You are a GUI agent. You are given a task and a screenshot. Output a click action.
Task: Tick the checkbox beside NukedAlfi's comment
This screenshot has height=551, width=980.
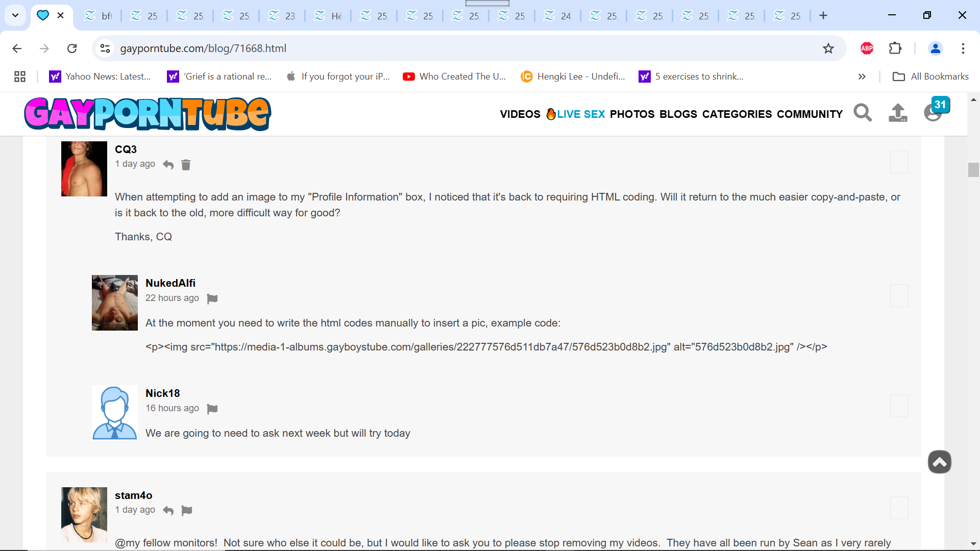[x=899, y=295]
